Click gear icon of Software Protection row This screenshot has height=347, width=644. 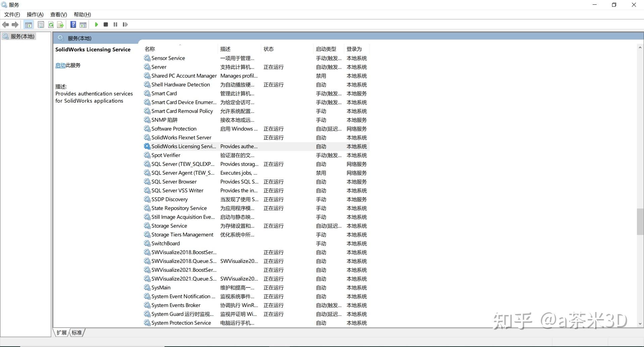147,129
